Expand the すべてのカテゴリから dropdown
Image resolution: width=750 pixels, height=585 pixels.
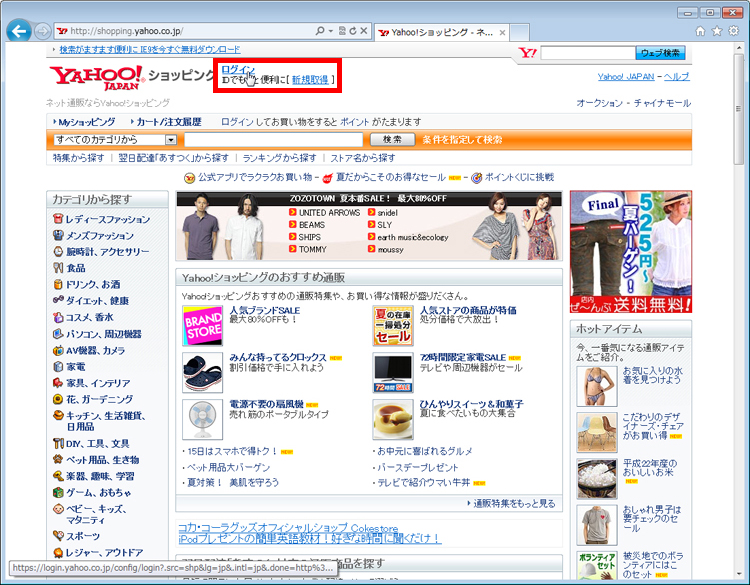pyautogui.click(x=115, y=140)
